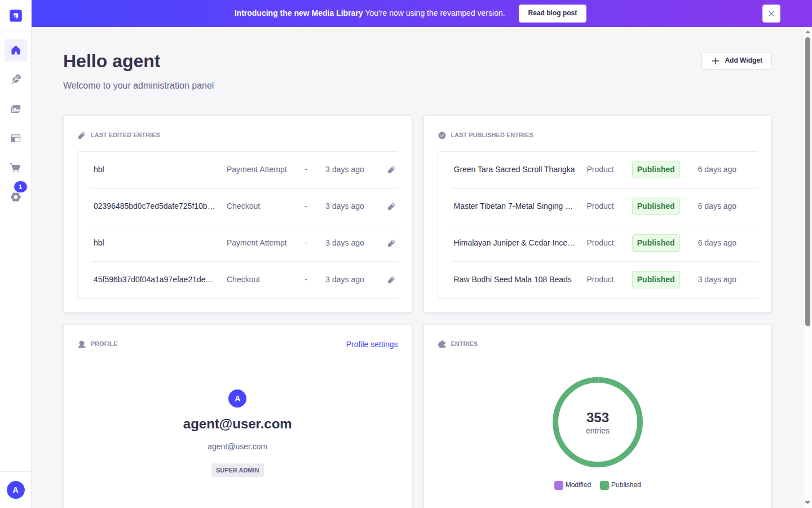
Task: Select the entry named 02396485bd0c7ed5dafe725f10b…
Action: click(155, 206)
